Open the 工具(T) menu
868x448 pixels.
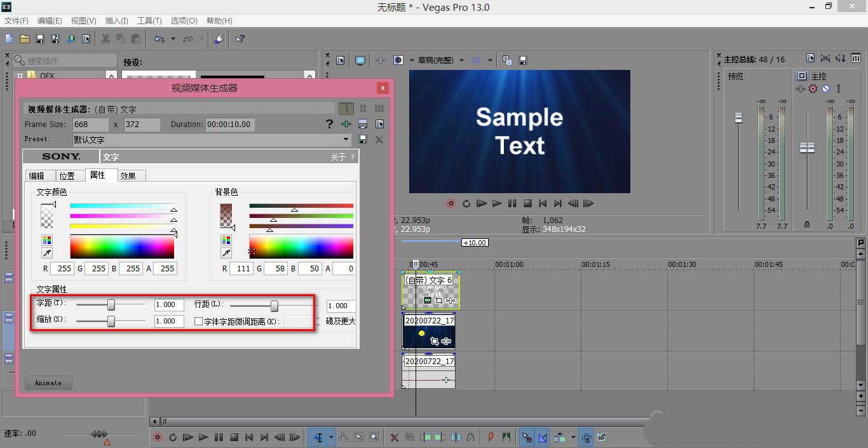pyautogui.click(x=149, y=21)
